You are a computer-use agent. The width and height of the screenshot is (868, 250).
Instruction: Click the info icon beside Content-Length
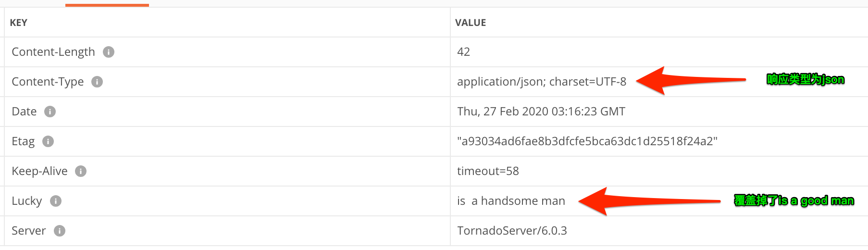[109, 52]
